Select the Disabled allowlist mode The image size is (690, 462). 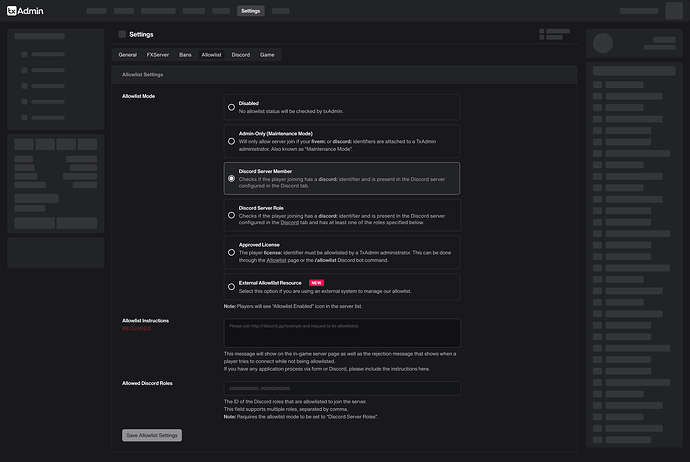(341, 107)
